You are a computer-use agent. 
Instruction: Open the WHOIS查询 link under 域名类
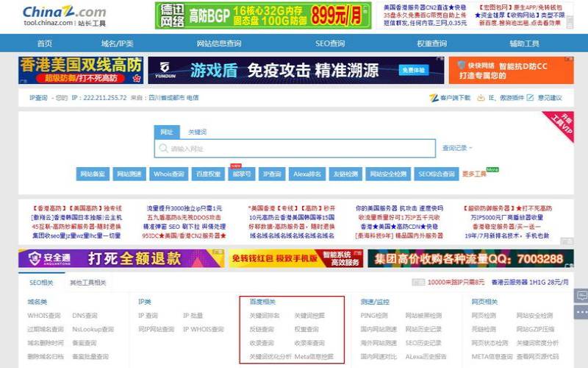(x=44, y=316)
